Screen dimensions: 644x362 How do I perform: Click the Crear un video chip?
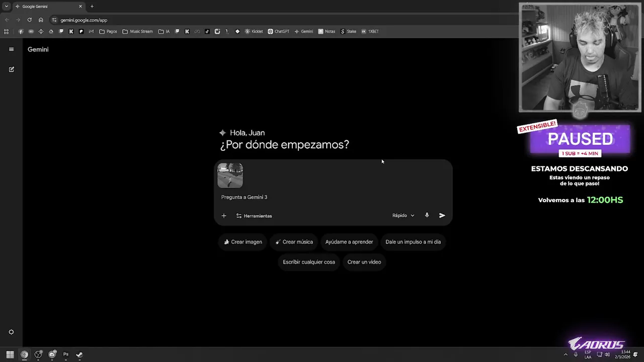coord(364,262)
